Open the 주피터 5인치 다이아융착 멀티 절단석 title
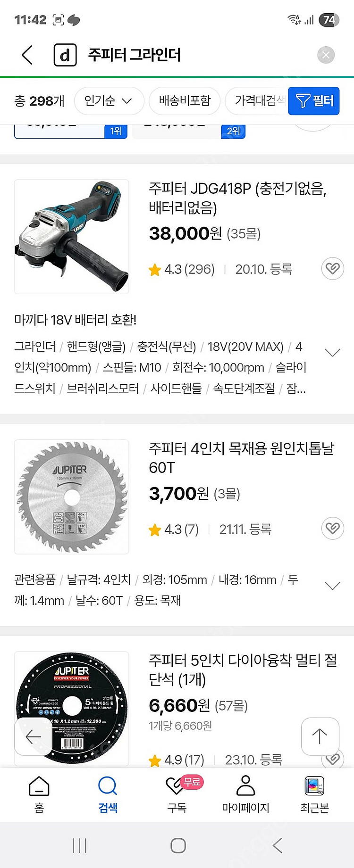 [x=243, y=670]
